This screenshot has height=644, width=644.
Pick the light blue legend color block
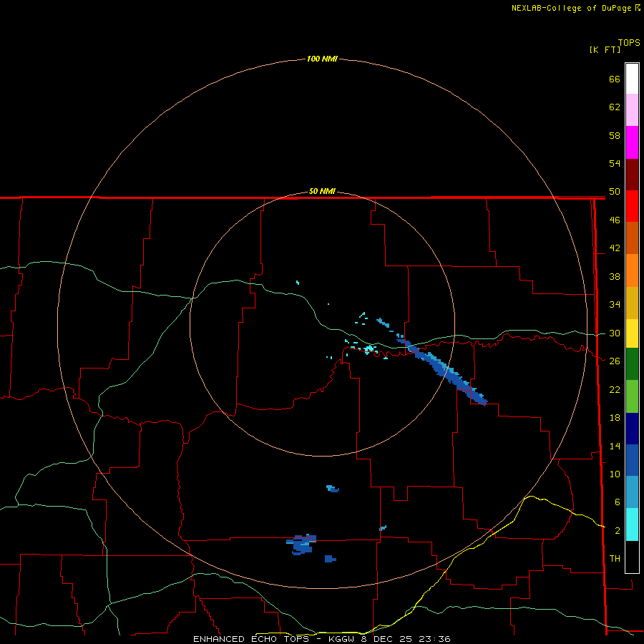click(x=632, y=492)
